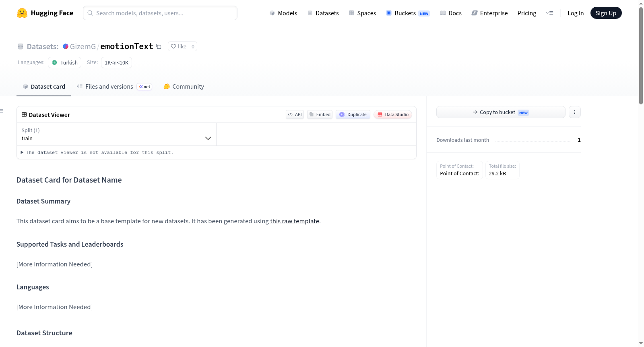This screenshot has width=644, height=347.
Task: Like the emotionText dataset
Action: click(x=178, y=46)
